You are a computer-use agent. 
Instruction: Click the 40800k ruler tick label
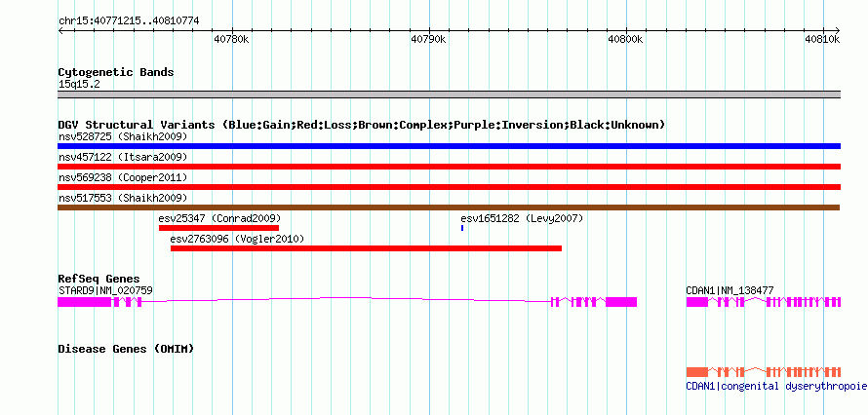click(x=625, y=39)
